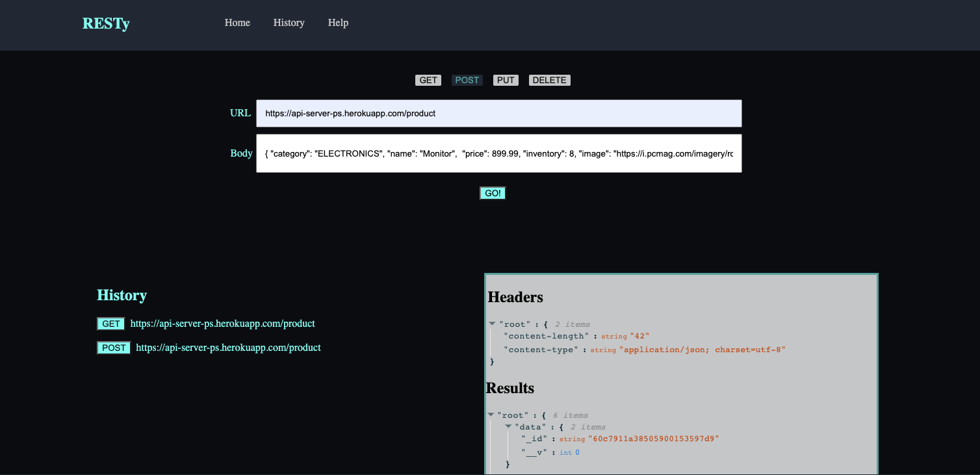Click the Headers heading
This screenshot has width=980, height=475.
pos(515,297)
